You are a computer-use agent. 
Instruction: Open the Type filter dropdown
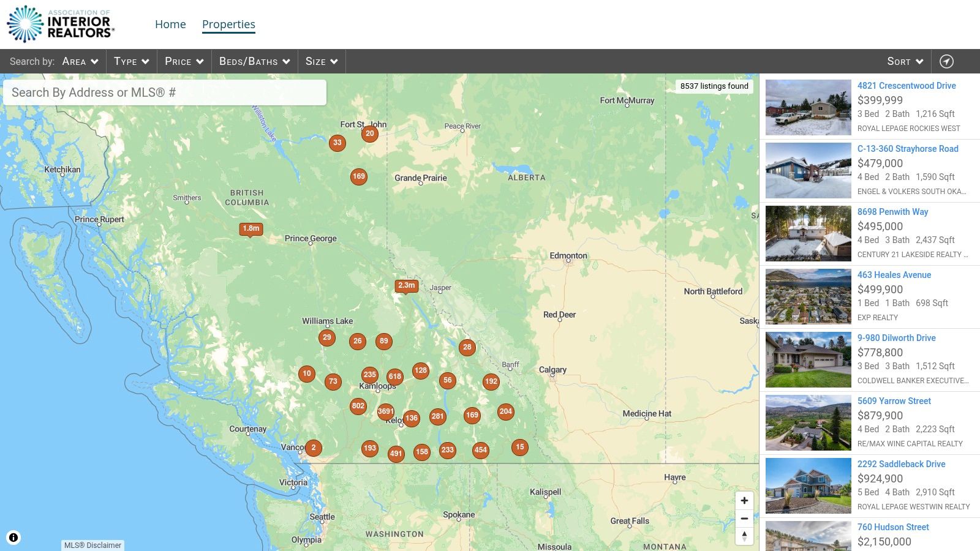pos(130,61)
